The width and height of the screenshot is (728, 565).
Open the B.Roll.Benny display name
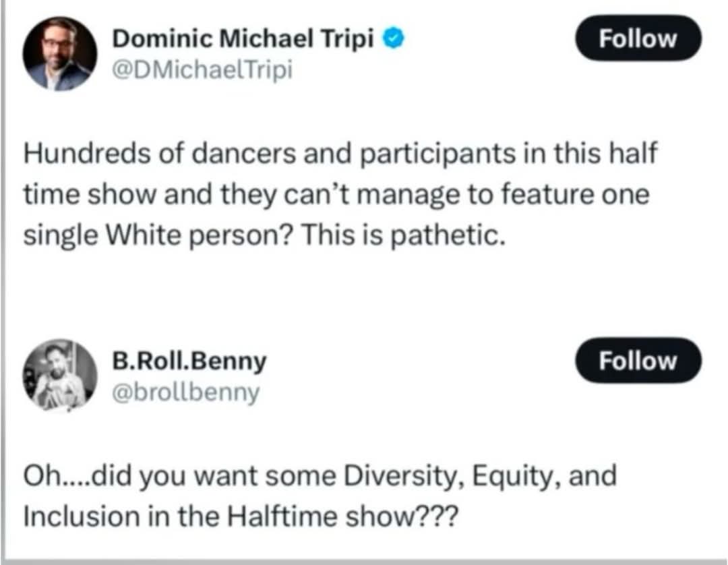189,362
